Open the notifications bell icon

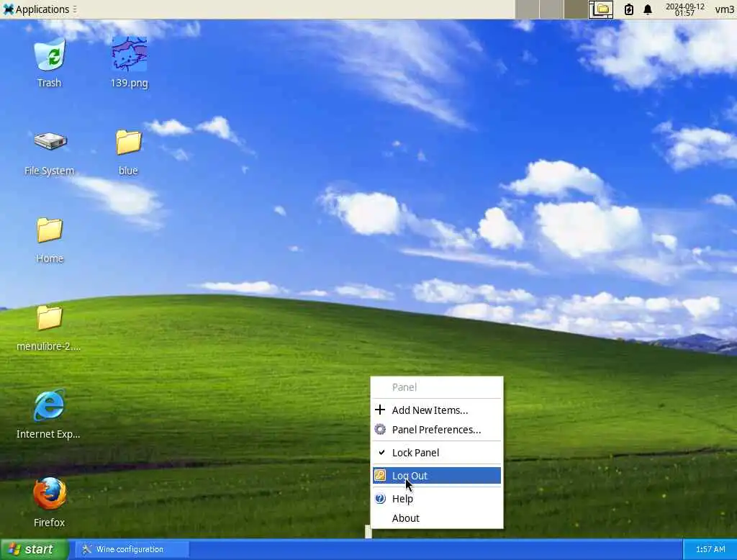coord(648,9)
